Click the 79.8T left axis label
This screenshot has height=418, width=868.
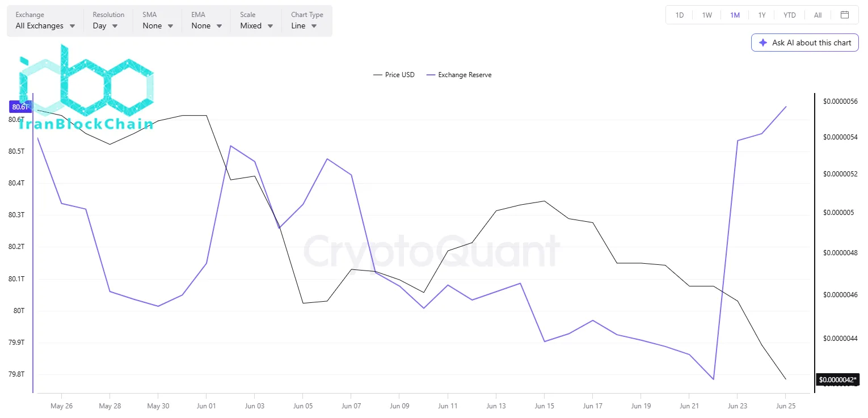pyautogui.click(x=16, y=374)
